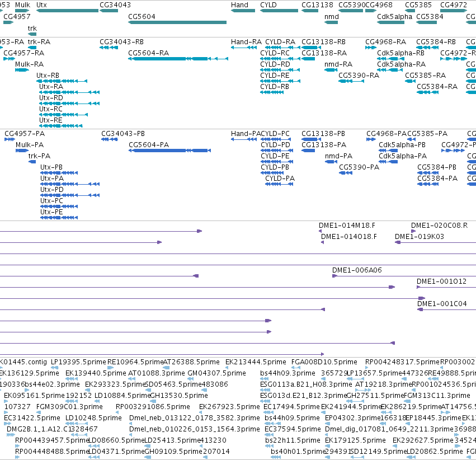Screen dimensions: 476x460
Task: Click EST RE10964.5prime
Action: pyautogui.click(x=111, y=368)
